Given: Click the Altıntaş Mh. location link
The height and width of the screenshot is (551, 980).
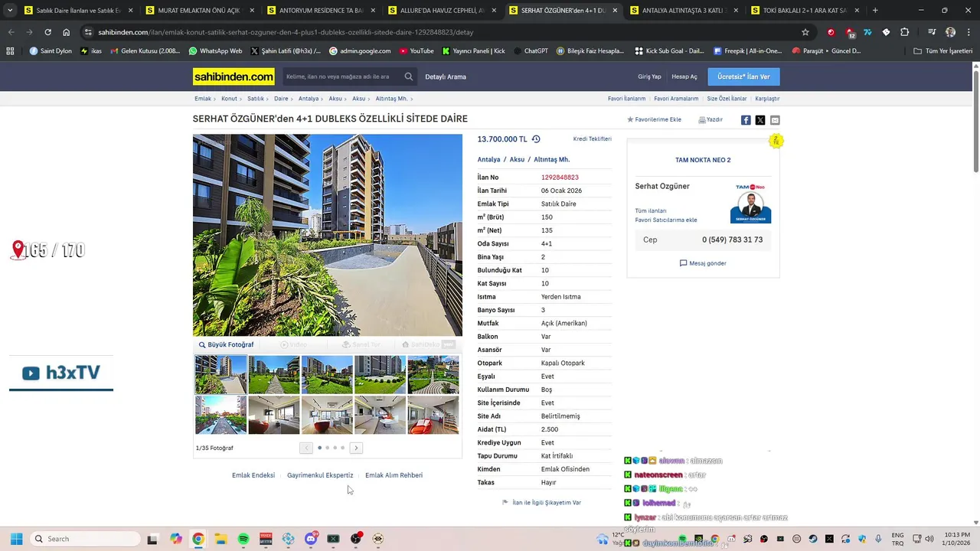Looking at the screenshot, I should pos(552,160).
